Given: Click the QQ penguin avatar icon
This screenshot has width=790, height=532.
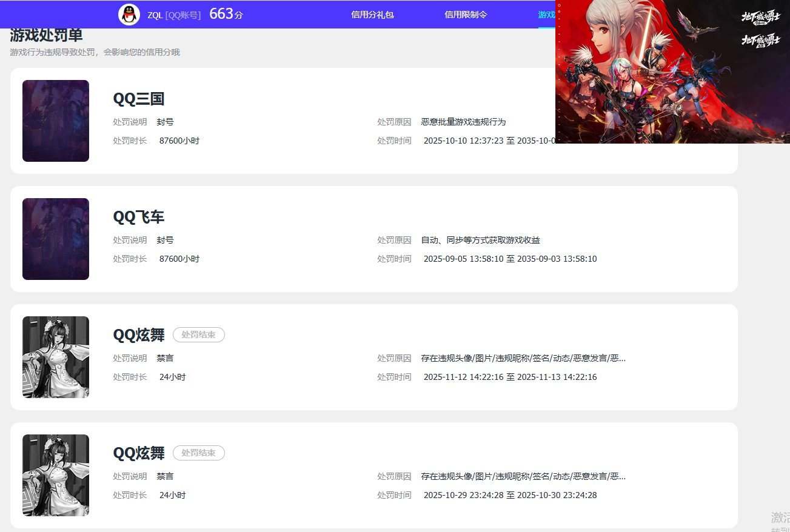Looking at the screenshot, I should pyautogui.click(x=129, y=15).
